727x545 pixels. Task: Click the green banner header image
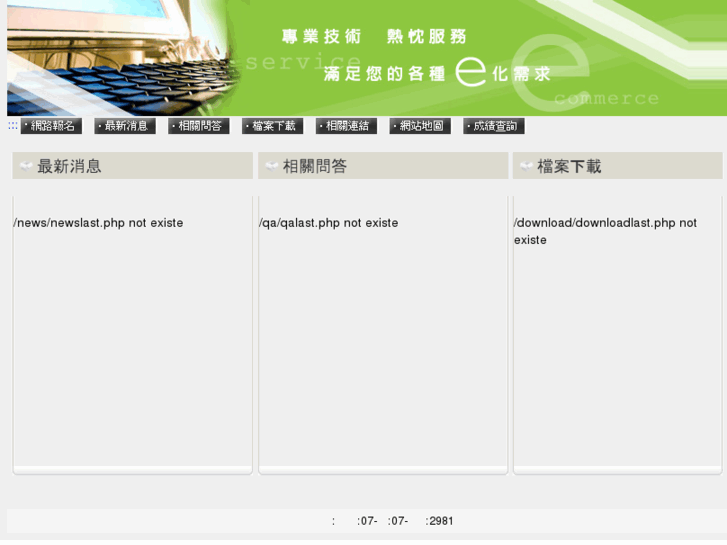(x=367, y=58)
